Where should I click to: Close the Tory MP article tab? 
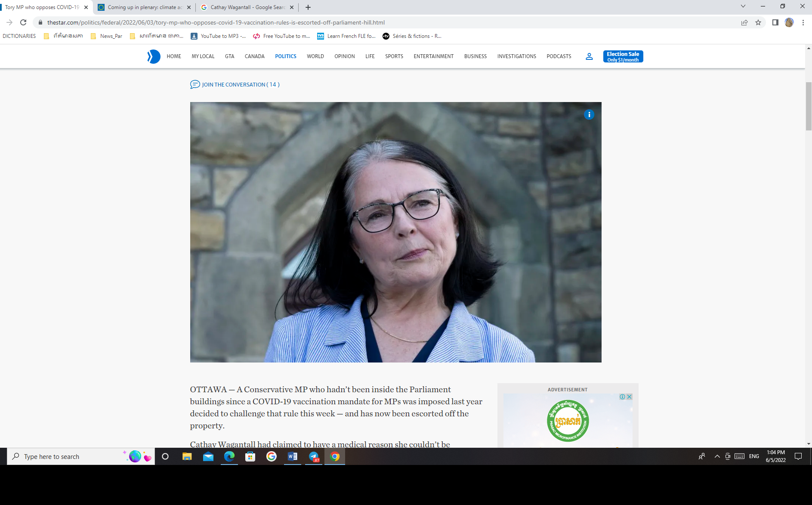point(86,7)
